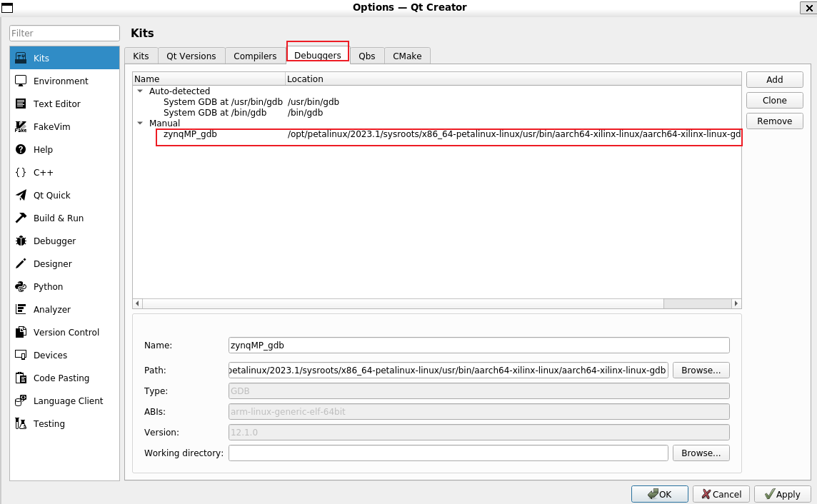This screenshot has height=504, width=817.
Task: Collapse the Manual debuggers group
Action: [x=140, y=124]
